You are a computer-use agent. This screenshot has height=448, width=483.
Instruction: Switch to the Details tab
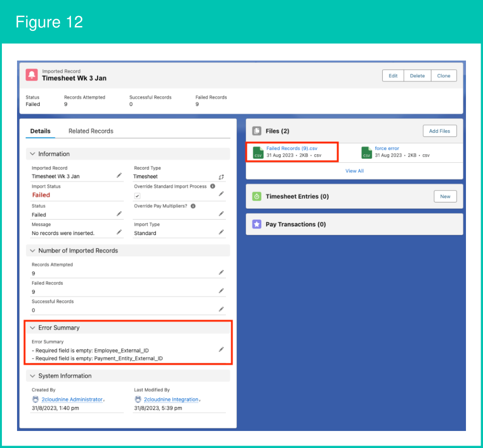click(x=40, y=131)
